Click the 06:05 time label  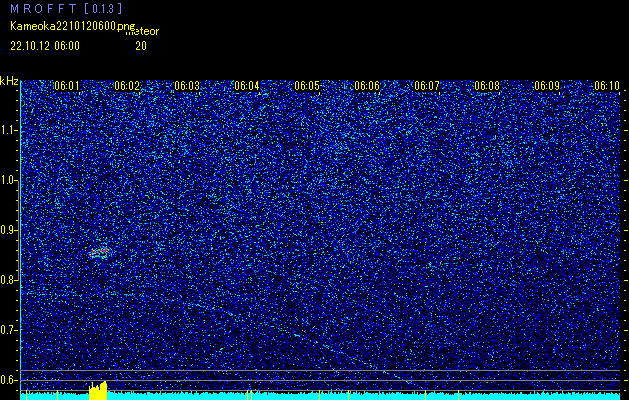pos(307,85)
